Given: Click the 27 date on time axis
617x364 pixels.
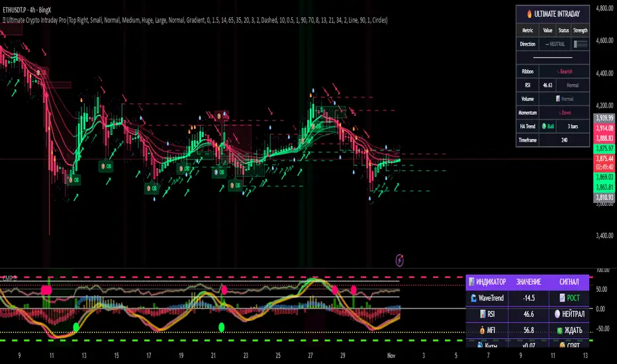Looking at the screenshot, I should click(310, 355).
